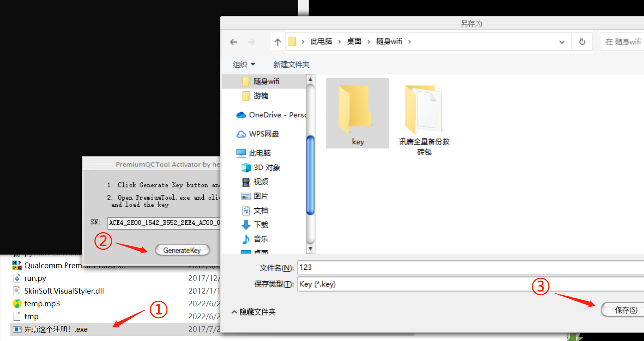Click the 保存(S) button
This screenshot has width=644, height=341.
[x=623, y=310]
